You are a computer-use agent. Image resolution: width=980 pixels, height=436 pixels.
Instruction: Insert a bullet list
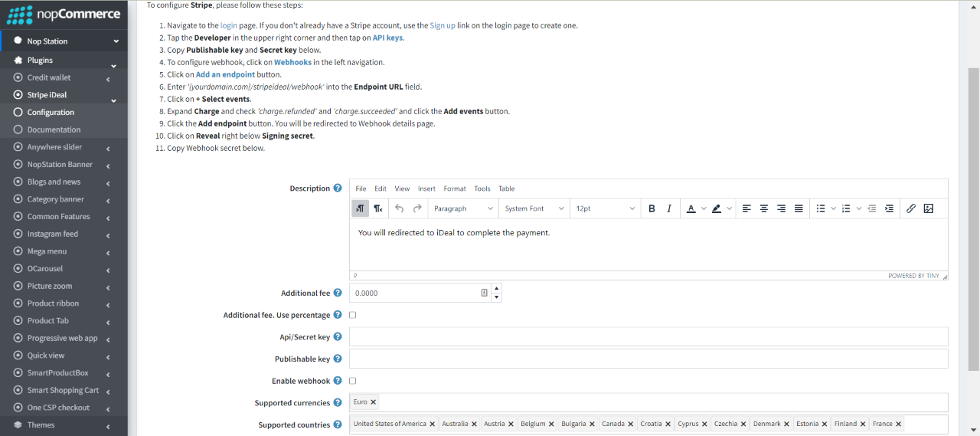[821, 208]
